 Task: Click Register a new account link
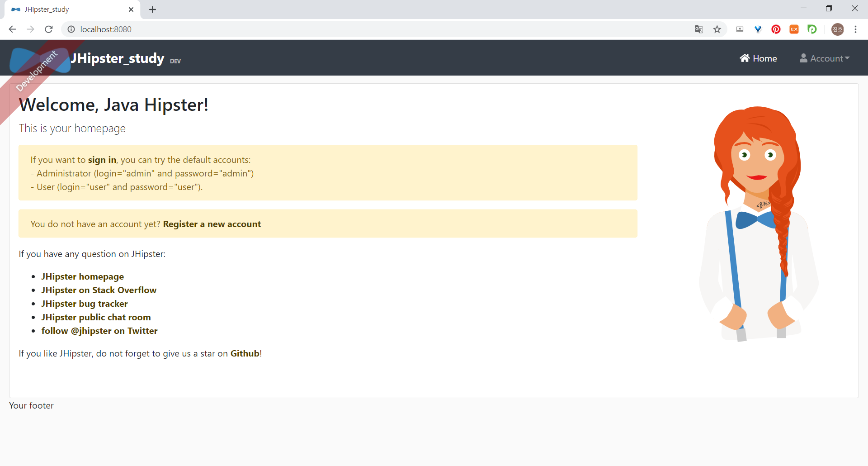[212, 224]
